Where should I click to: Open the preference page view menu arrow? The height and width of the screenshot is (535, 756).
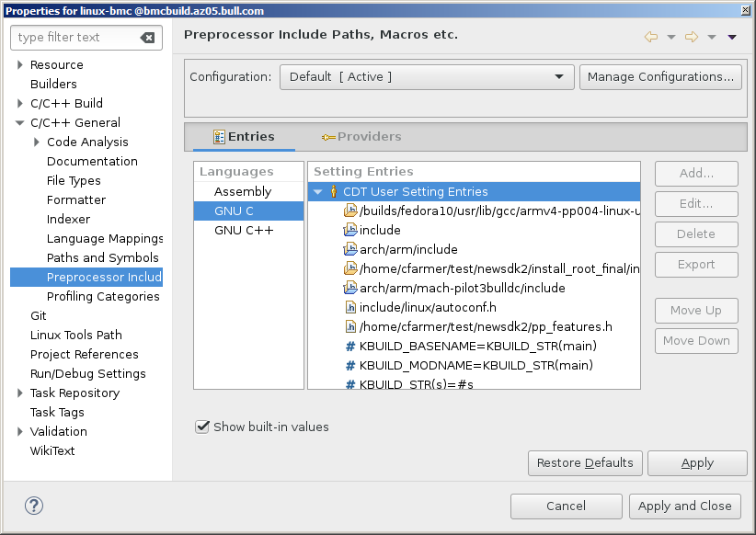[x=732, y=38]
